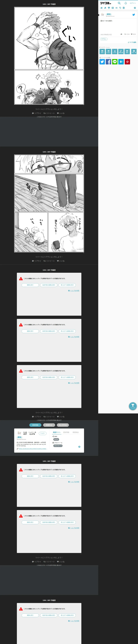Click the help icon in the author info card

(x=79, y=447)
